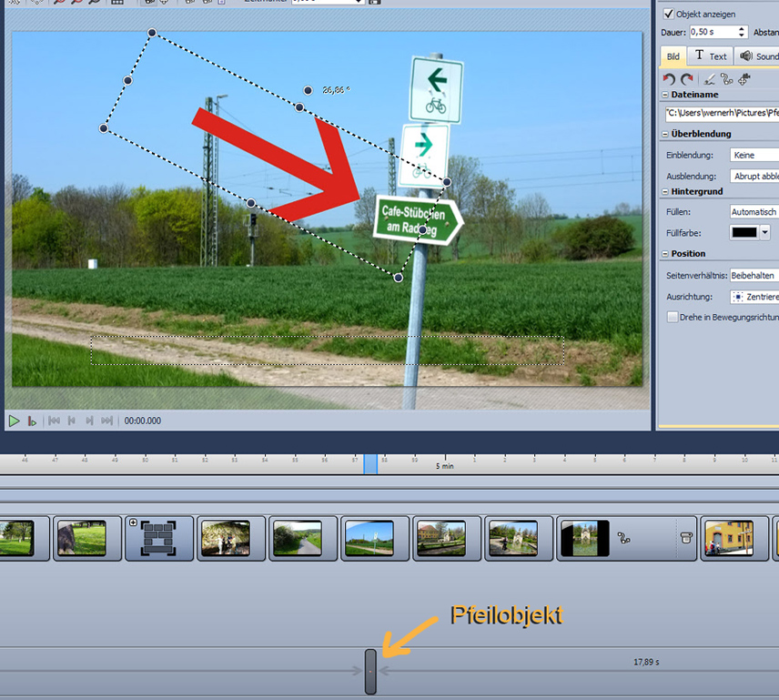This screenshot has height=700, width=779.
Task: Enable 'Drehe in Bewegungsrichtung' checkbox
Action: (x=673, y=317)
